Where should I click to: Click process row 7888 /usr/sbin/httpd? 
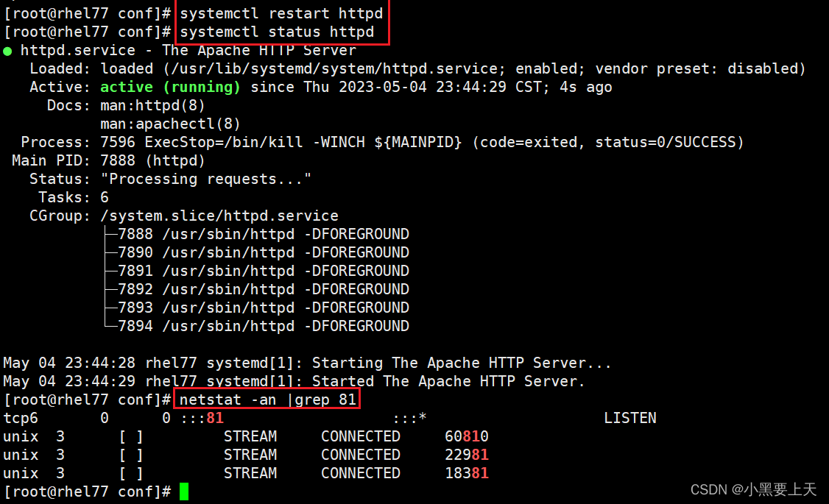pyautogui.click(x=264, y=234)
